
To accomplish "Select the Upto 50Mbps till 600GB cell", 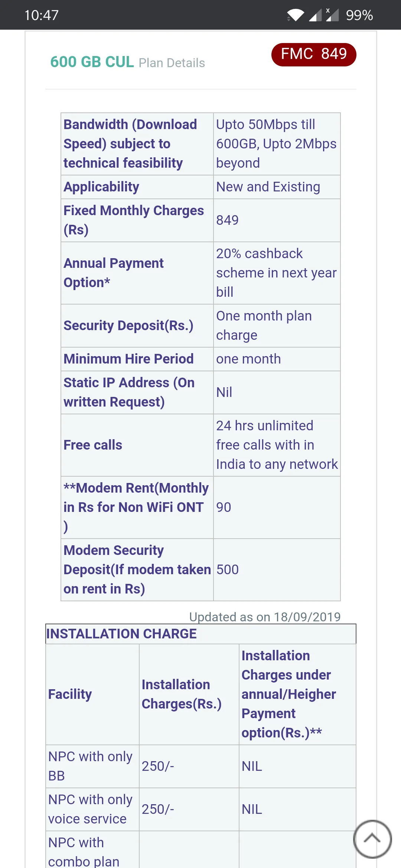I will click(x=276, y=144).
